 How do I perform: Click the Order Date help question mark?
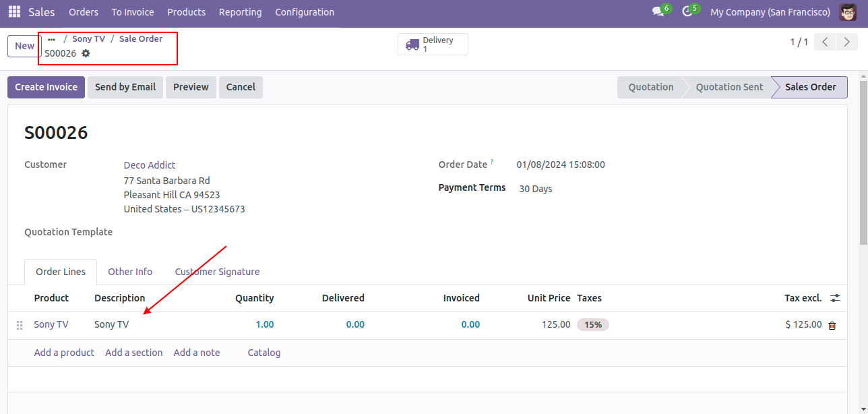pos(492,162)
